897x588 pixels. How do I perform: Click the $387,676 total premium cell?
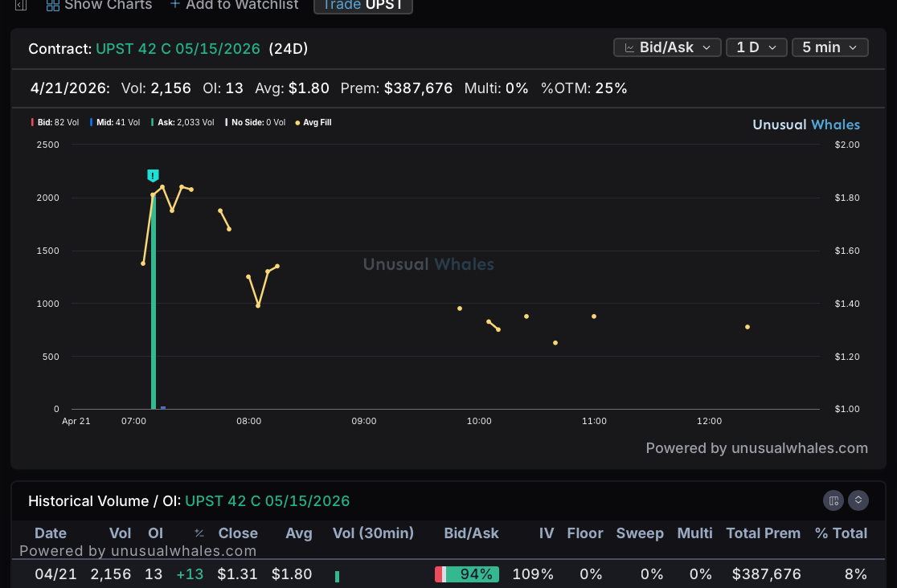coord(767,574)
